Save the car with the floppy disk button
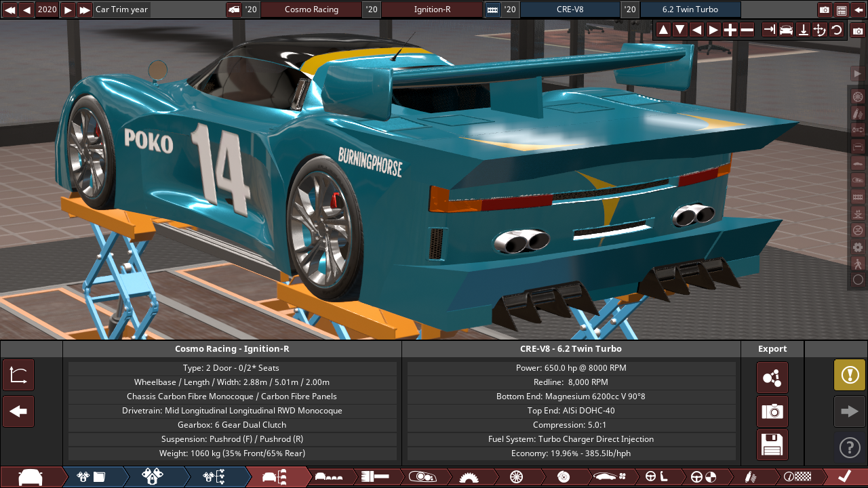868x488 pixels. point(772,445)
